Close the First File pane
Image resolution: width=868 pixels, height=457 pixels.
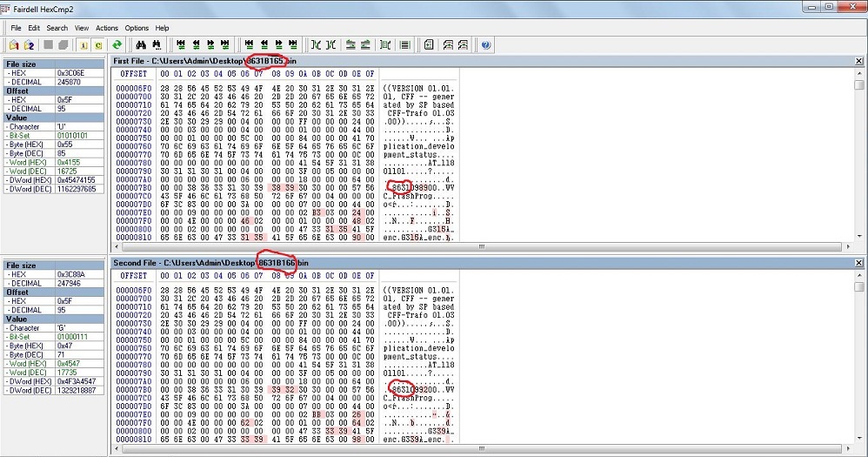click(x=858, y=61)
